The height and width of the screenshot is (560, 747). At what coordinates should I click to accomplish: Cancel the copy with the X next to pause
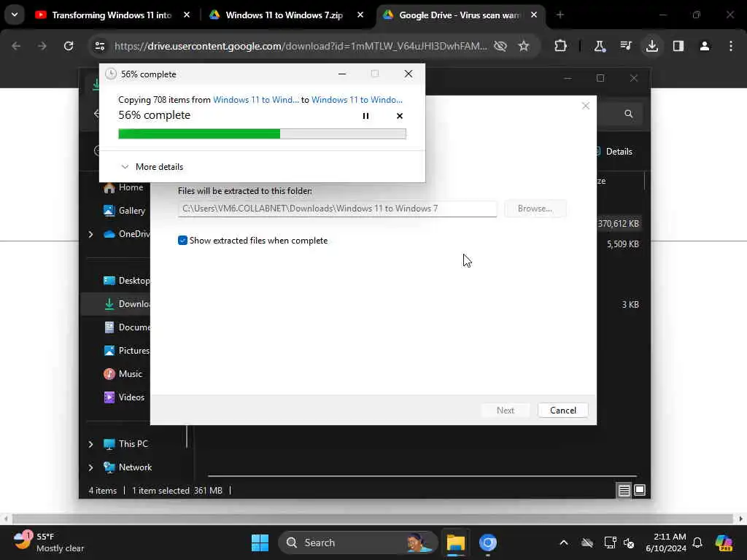tap(399, 116)
